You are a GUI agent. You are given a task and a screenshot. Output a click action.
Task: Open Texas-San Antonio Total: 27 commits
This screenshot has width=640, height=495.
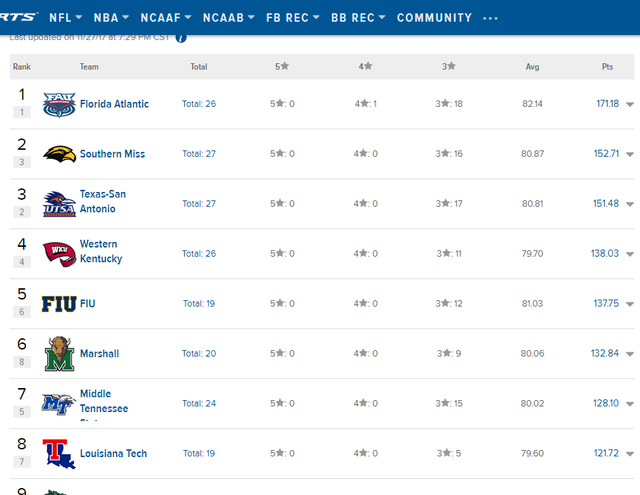pos(199,204)
